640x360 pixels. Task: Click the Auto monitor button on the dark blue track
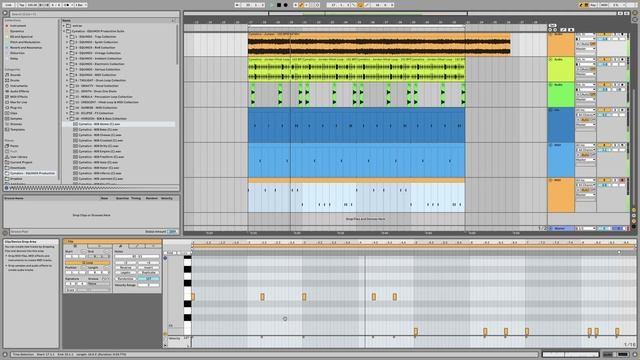[x=585, y=120]
